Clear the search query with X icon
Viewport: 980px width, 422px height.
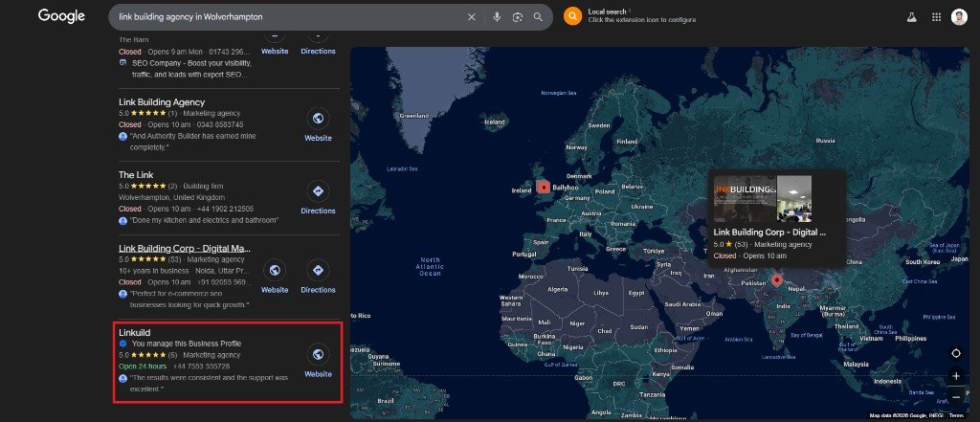(x=472, y=17)
